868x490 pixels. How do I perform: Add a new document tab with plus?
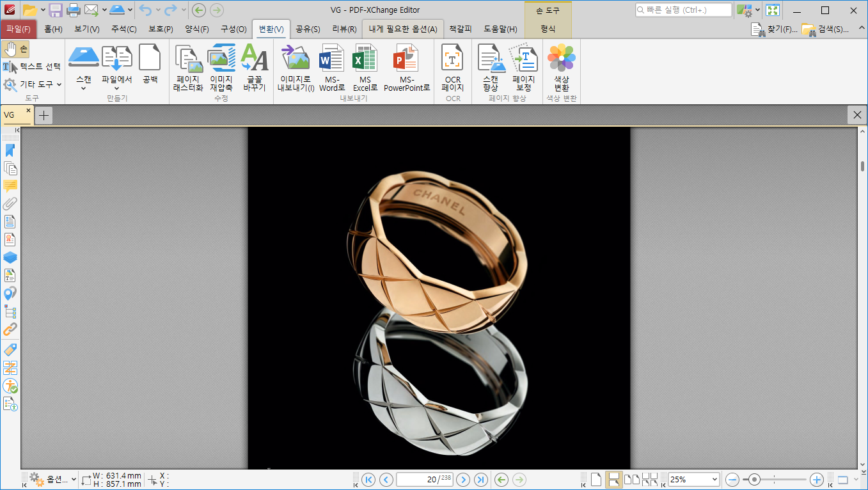[43, 115]
